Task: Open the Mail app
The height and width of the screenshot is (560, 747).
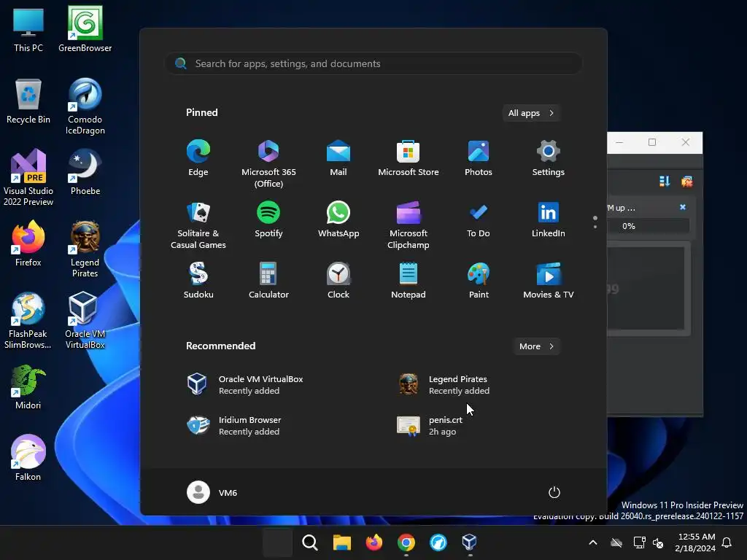Action: click(338, 158)
